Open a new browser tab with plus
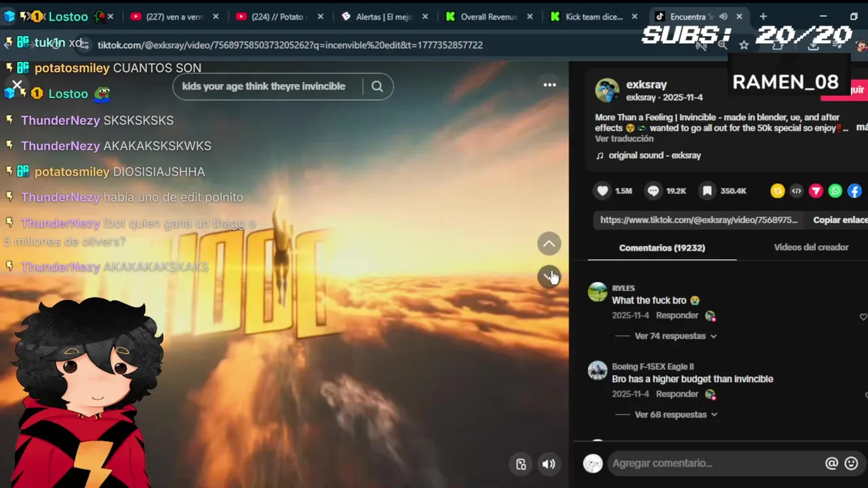868x488 pixels. click(x=763, y=16)
